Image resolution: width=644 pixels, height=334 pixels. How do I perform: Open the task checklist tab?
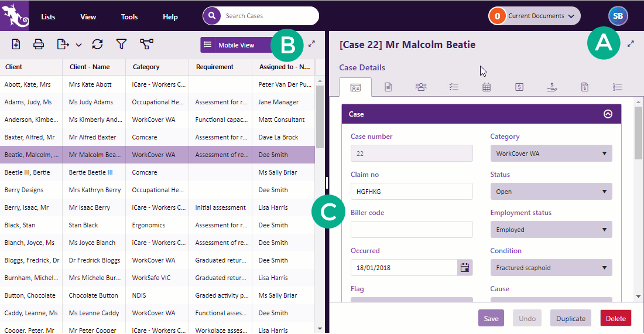click(454, 87)
